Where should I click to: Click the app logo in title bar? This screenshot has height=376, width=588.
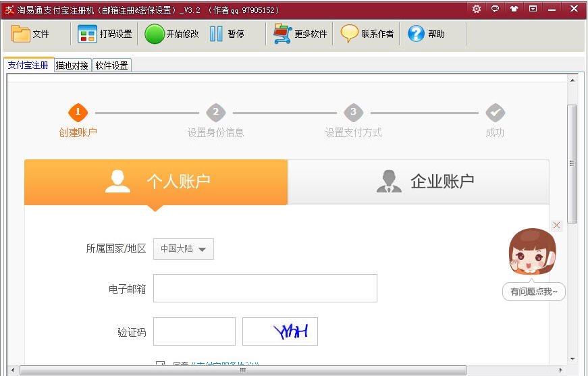9,9
